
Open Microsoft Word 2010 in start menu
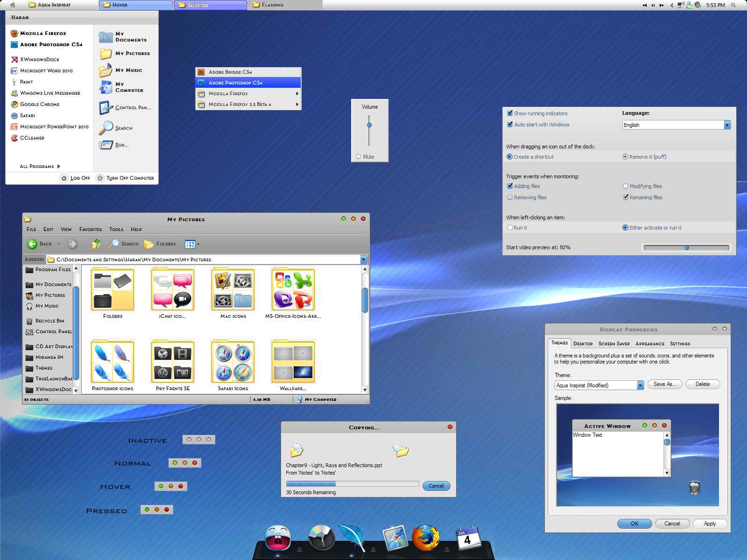pyautogui.click(x=42, y=70)
